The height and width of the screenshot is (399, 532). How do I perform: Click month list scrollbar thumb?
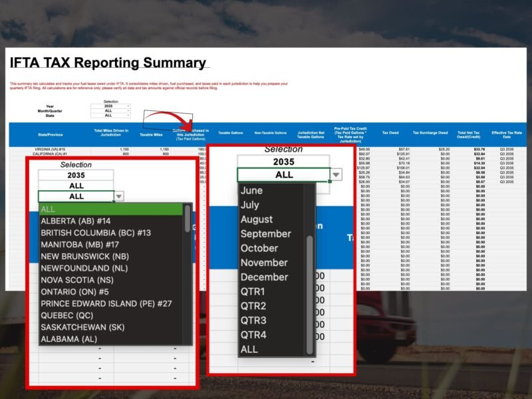309,295
